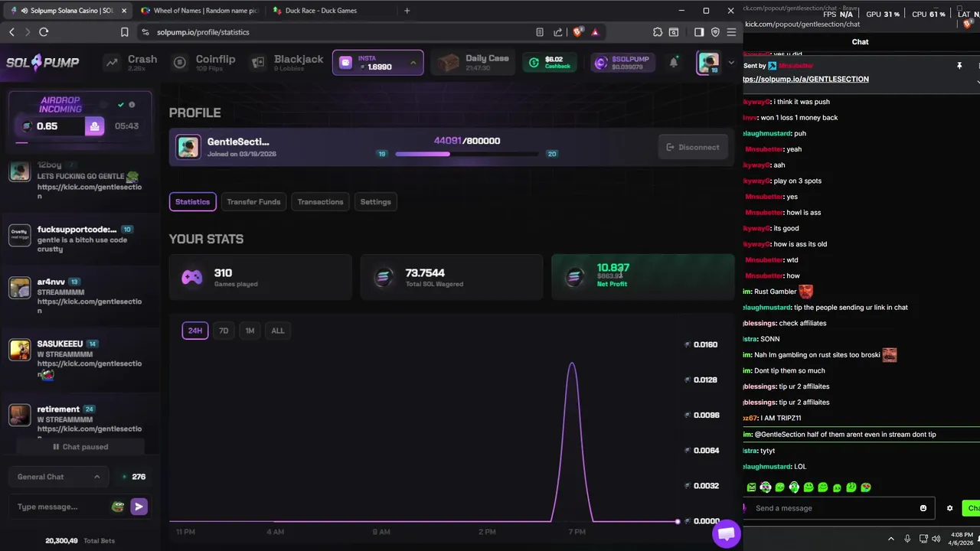Click the GentleSecti profile picture
Image resolution: width=980 pixels, height=551 pixels.
click(188, 147)
